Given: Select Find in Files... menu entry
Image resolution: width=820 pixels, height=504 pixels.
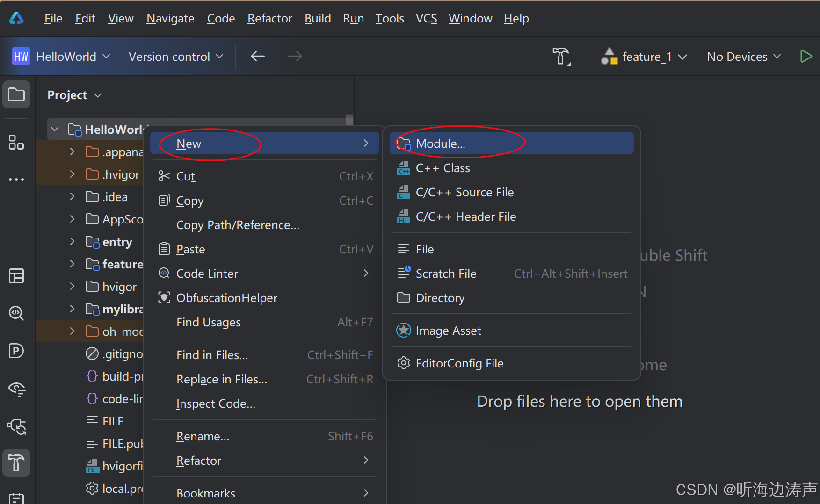Looking at the screenshot, I should 265,355.
